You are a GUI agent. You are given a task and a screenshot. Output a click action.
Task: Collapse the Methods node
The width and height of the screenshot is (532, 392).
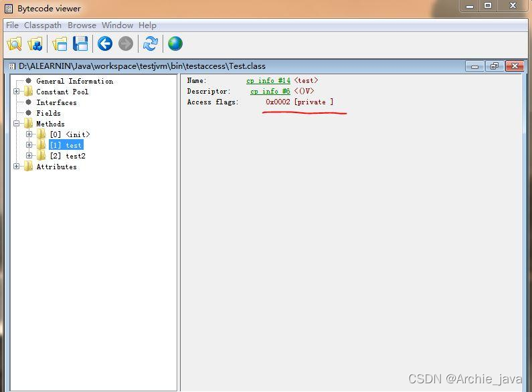(x=16, y=124)
